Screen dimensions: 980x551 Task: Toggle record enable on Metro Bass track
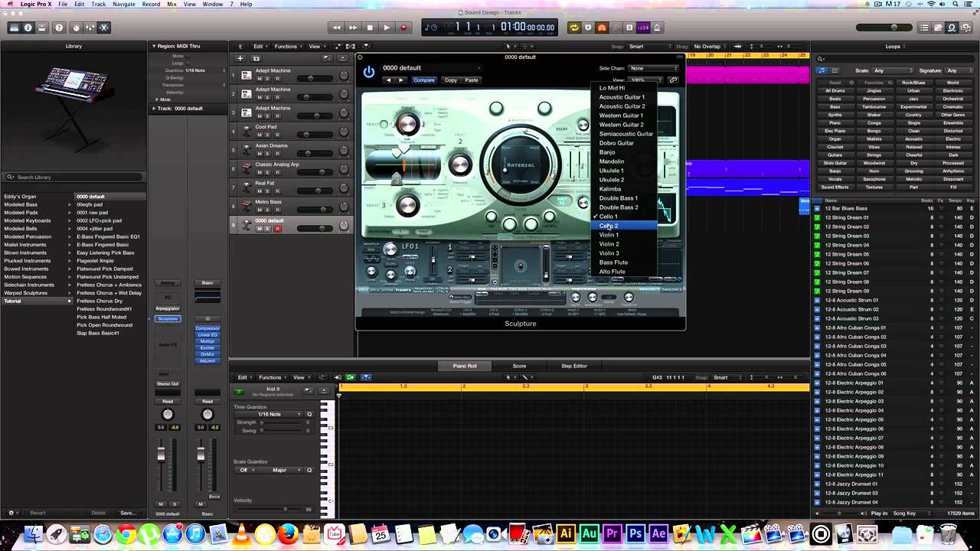(x=277, y=210)
